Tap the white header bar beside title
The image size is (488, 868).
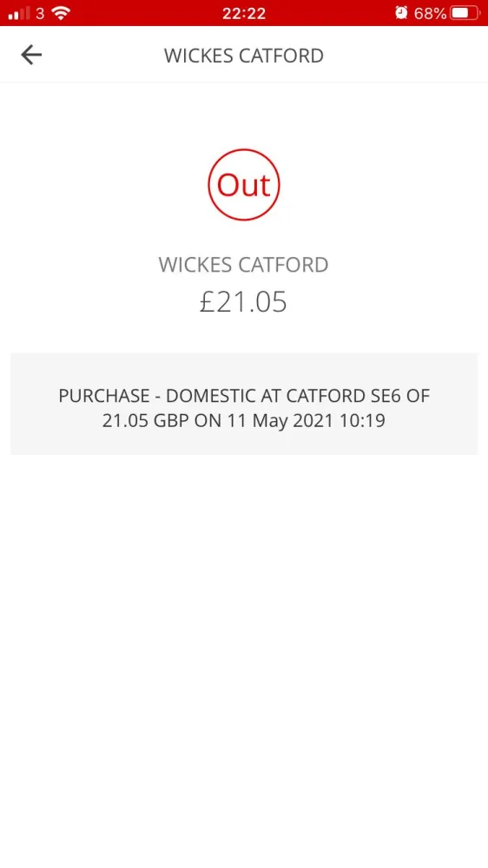click(x=405, y=55)
